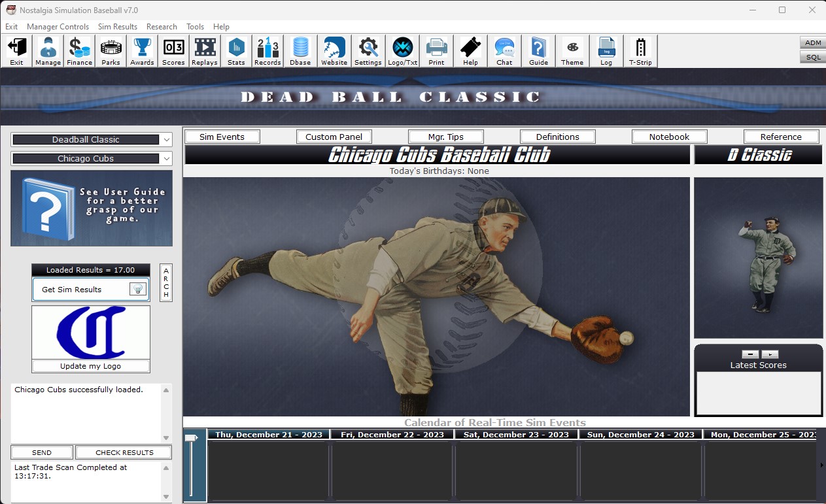The height and width of the screenshot is (504, 826).
Task: Open the Manager Controls menu
Action: point(58,27)
